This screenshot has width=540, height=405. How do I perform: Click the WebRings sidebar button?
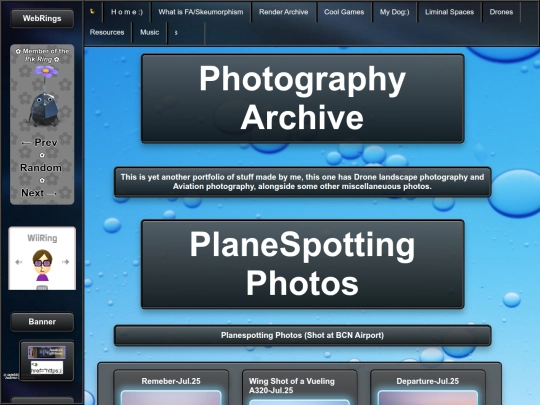[42, 18]
